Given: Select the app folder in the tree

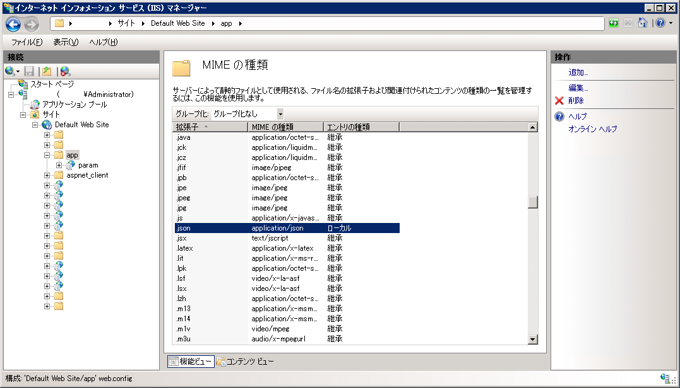Looking at the screenshot, I should pyautogui.click(x=72, y=155).
